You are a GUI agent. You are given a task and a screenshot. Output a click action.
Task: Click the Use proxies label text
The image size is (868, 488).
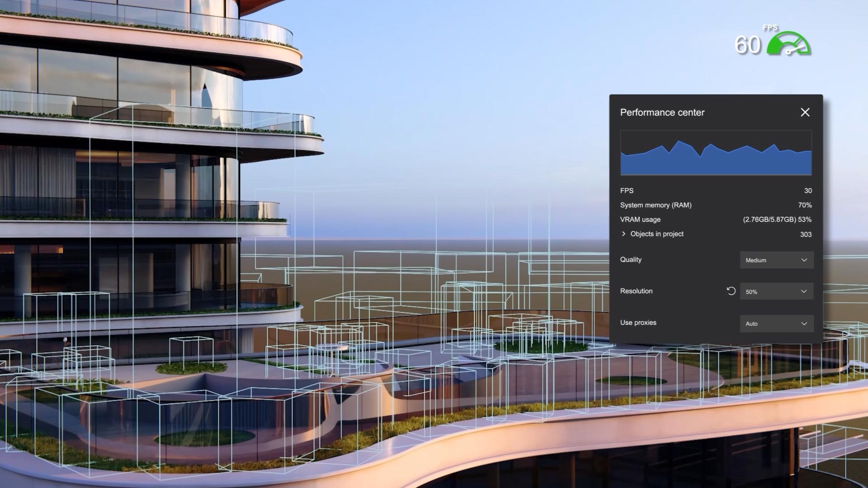click(638, 322)
